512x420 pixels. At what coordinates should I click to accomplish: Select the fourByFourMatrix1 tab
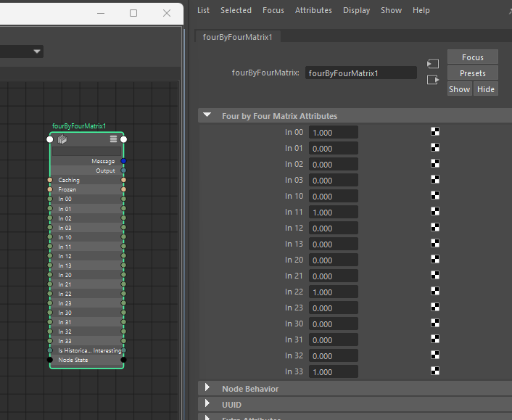(237, 36)
